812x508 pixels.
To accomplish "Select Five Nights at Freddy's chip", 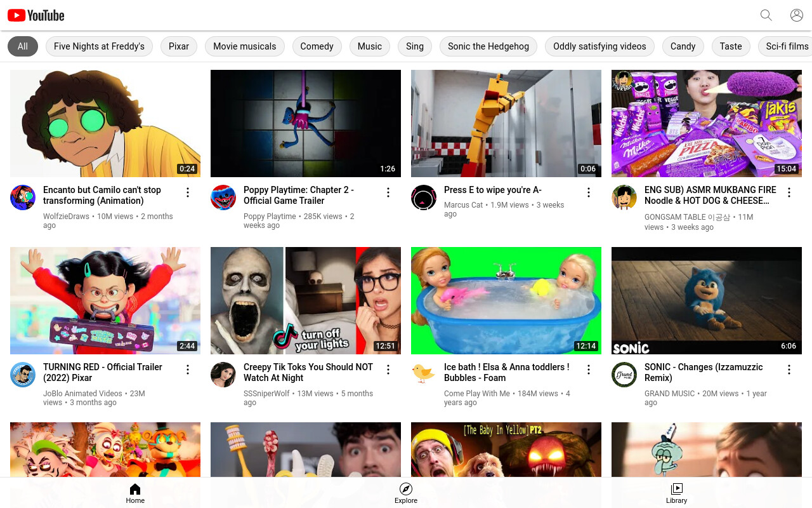I will 99,46.
